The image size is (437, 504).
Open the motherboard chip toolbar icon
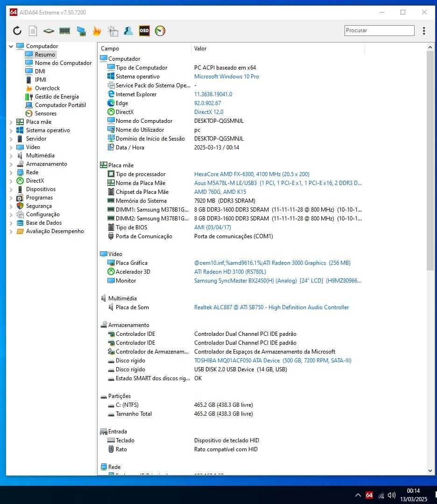49,31
